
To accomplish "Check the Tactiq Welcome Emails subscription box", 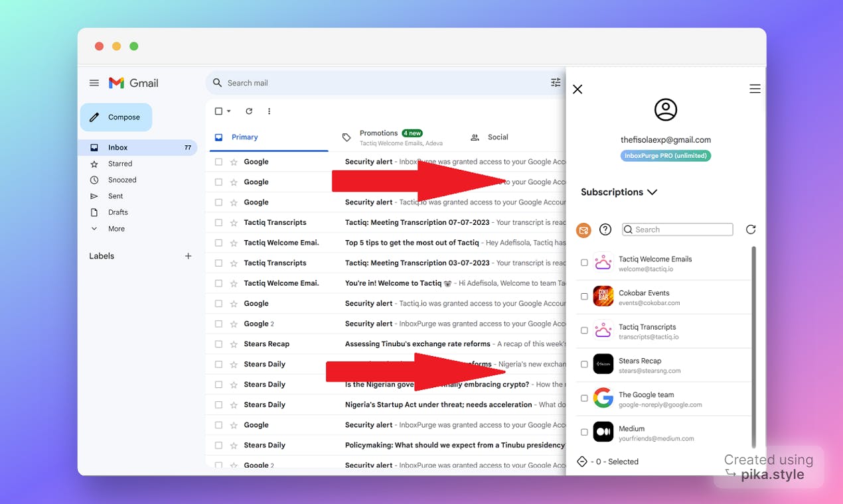I will point(584,263).
